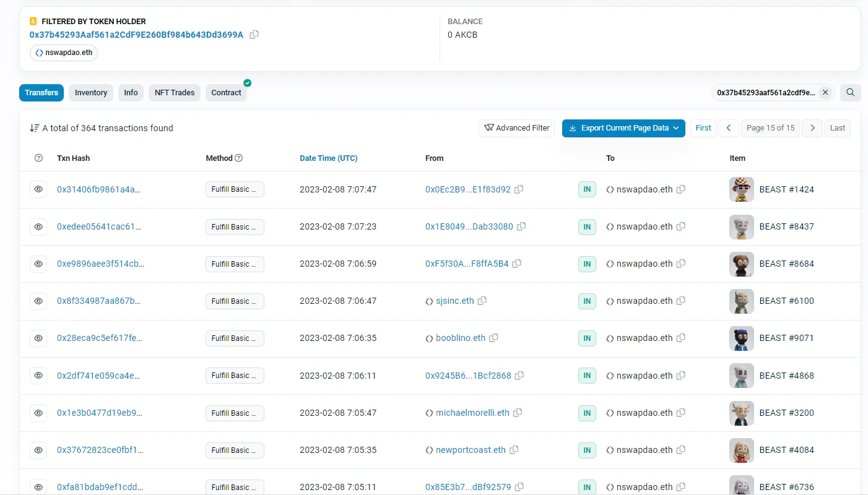This screenshot has height=495, width=868.
Task: Click the search magnifier icon
Action: tap(851, 93)
